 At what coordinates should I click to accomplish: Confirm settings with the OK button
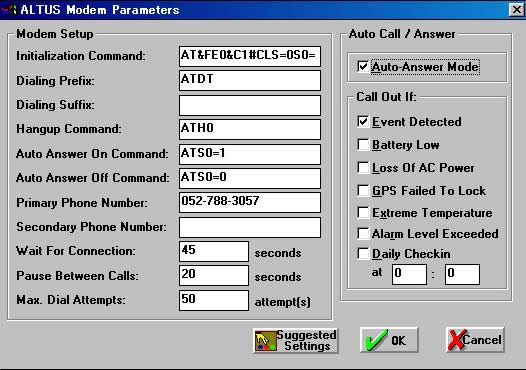tap(389, 340)
